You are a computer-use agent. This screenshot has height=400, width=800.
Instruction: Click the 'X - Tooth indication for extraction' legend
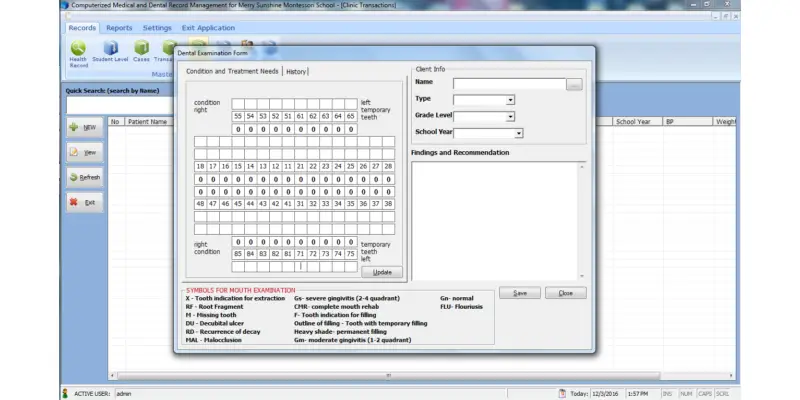coord(235,298)
